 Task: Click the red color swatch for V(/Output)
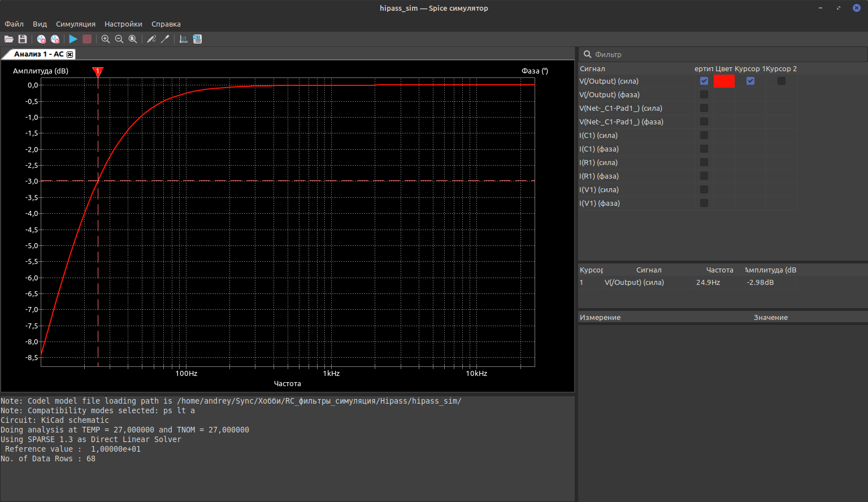pos(724,81)
